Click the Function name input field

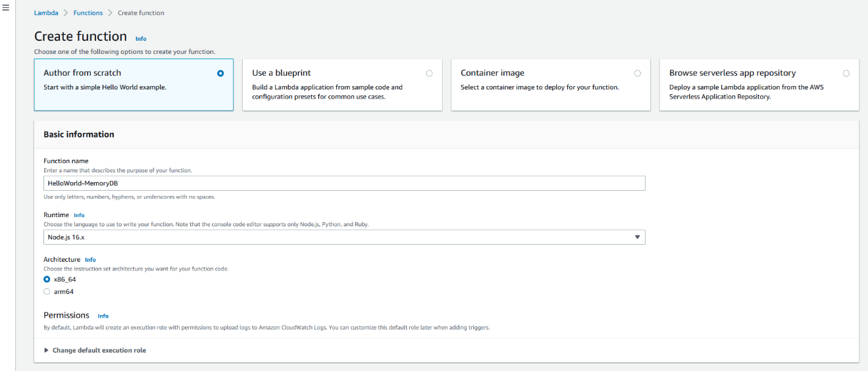point(344,184)
